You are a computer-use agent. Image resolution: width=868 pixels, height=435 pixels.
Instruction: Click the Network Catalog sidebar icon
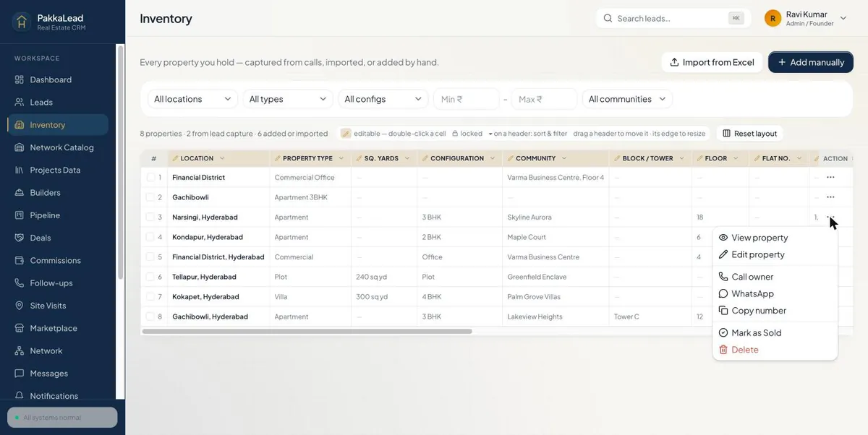coord(20,147)
